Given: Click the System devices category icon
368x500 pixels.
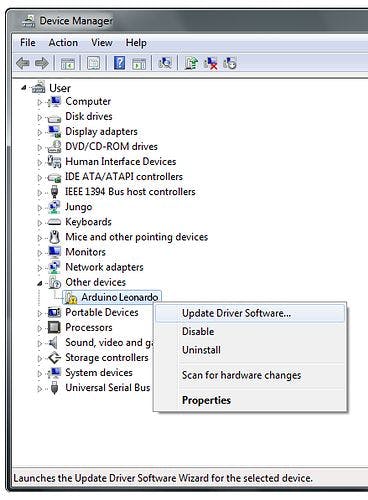Looking at the screenshot, I should click(x=54, y=373).
